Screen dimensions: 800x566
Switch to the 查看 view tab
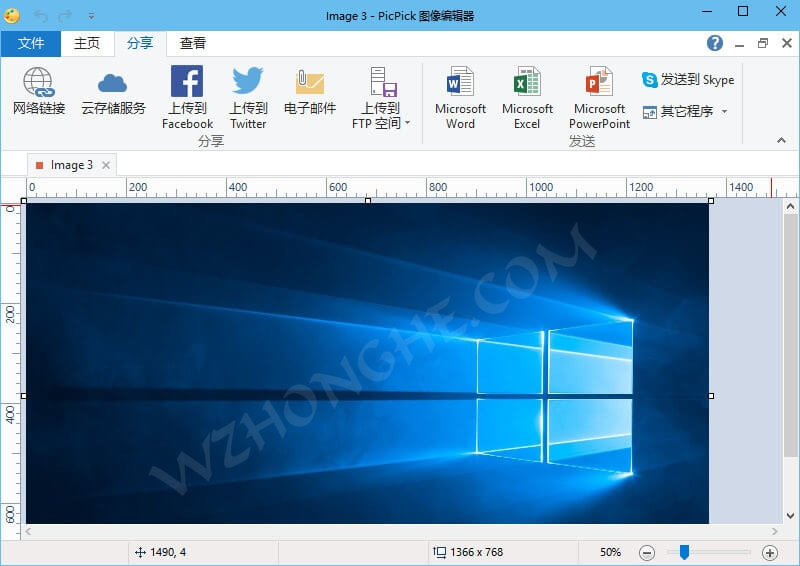point(192,43)
